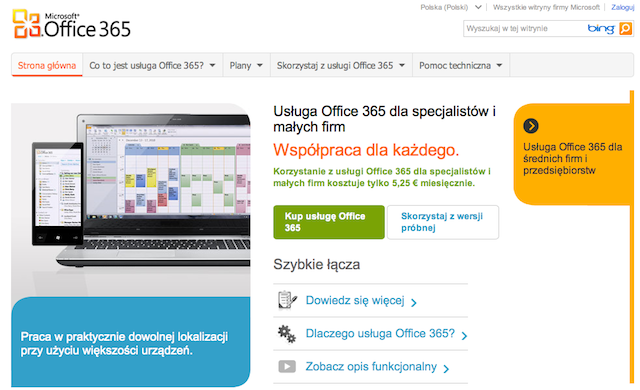Click the heading Usługa Office 365 dla specjalistów i małych firm

[x=384, y=119]
